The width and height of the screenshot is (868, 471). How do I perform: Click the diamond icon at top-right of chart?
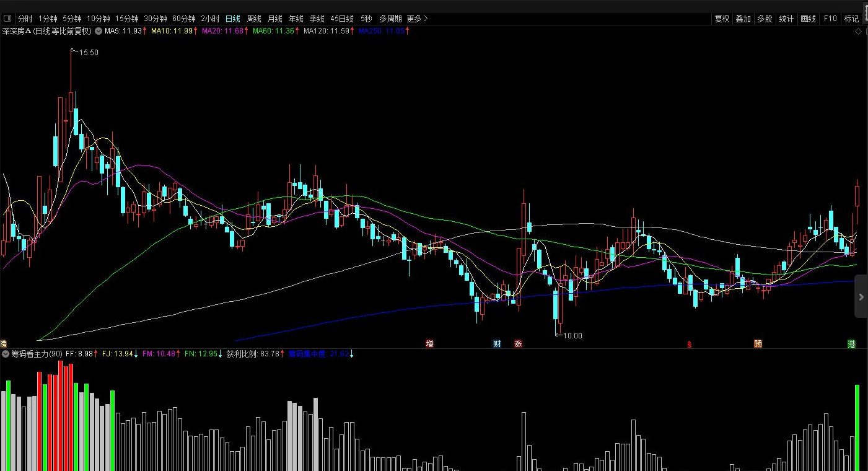(858, 31)
